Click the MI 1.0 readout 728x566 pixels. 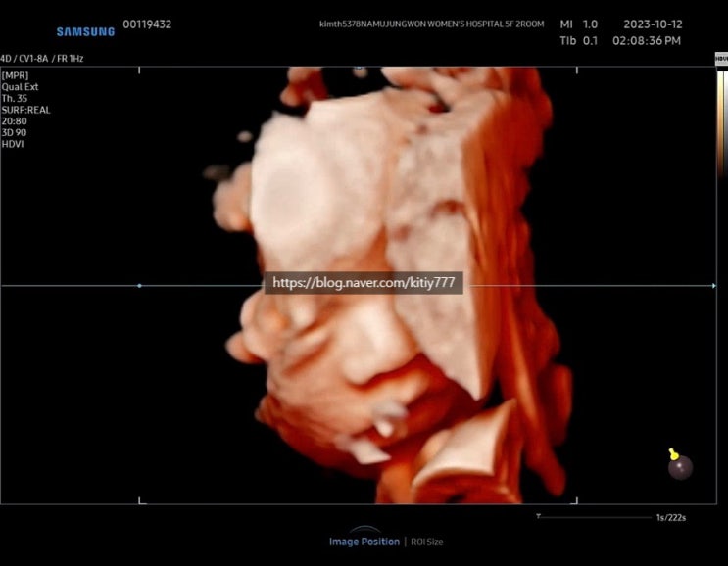pyautogui.click(x=578, y=24)
